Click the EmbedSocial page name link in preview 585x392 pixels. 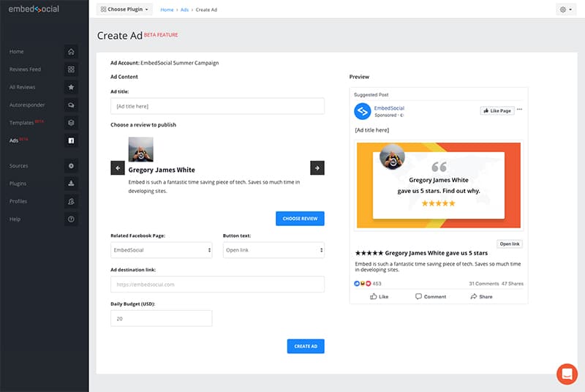pyautogui.click(x=389, y=108)
